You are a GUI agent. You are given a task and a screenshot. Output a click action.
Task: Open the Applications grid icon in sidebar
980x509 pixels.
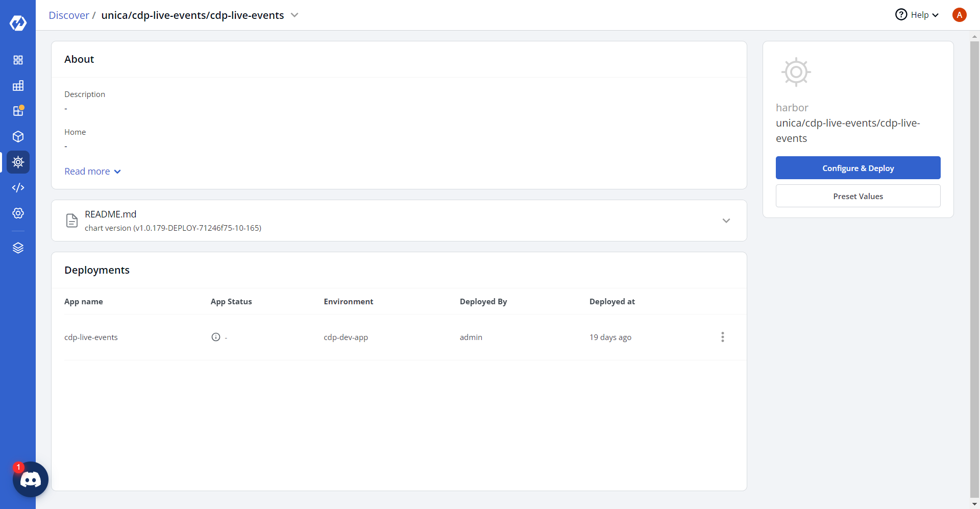coord(18,60)
